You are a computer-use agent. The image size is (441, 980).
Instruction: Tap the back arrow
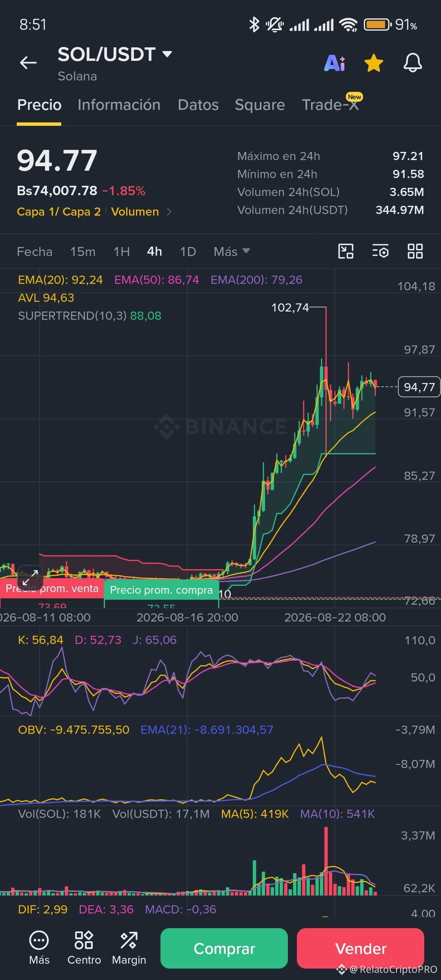[28, 62]
